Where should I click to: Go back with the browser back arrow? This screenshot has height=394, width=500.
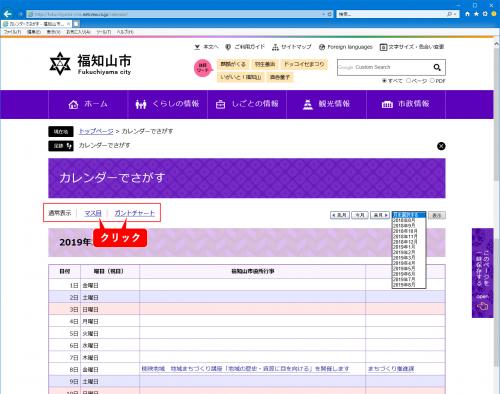pyautogui.click(x=7, y=14)
